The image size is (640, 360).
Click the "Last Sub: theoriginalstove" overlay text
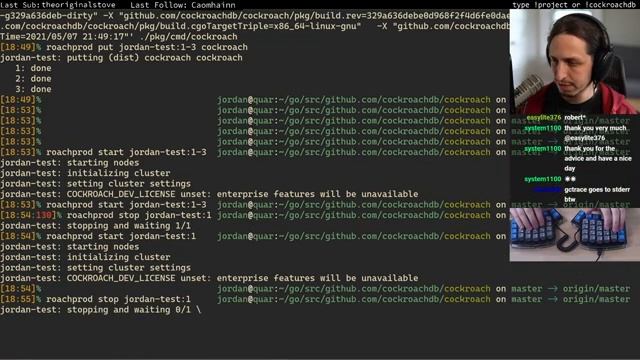58,5
